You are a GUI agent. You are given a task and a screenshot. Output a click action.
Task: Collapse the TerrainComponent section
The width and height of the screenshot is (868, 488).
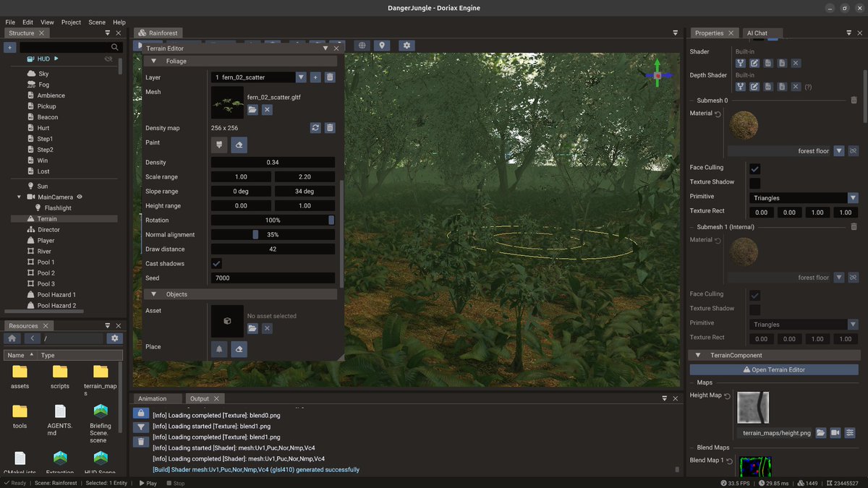[699, 355]
